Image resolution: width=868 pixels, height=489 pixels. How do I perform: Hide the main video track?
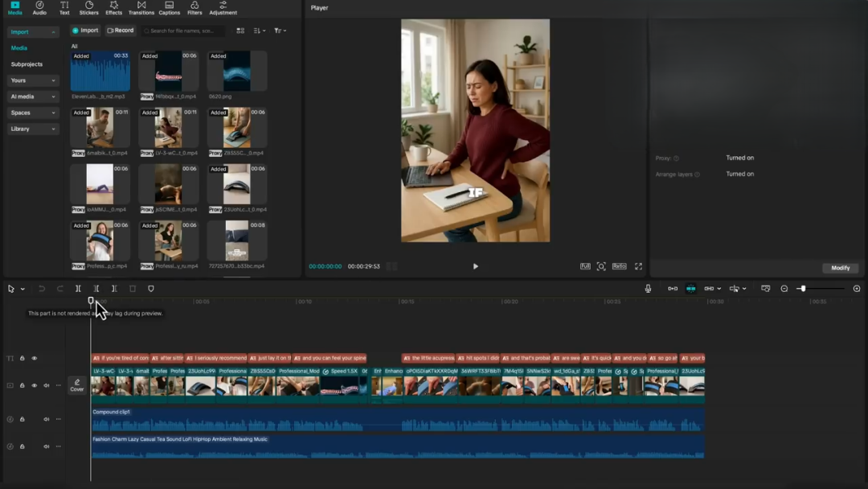click(35, 385)
